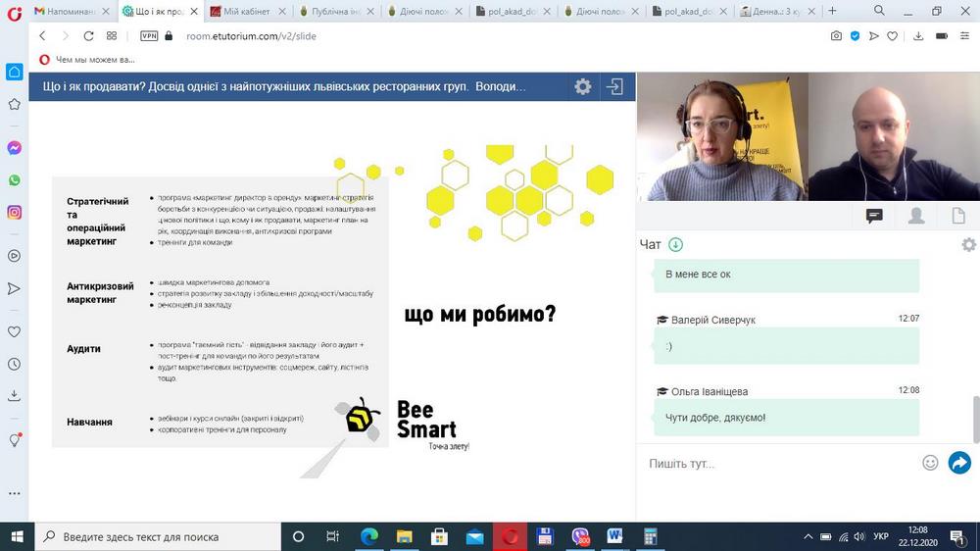Send chat message with blue arrow button

tap(959, 463)
